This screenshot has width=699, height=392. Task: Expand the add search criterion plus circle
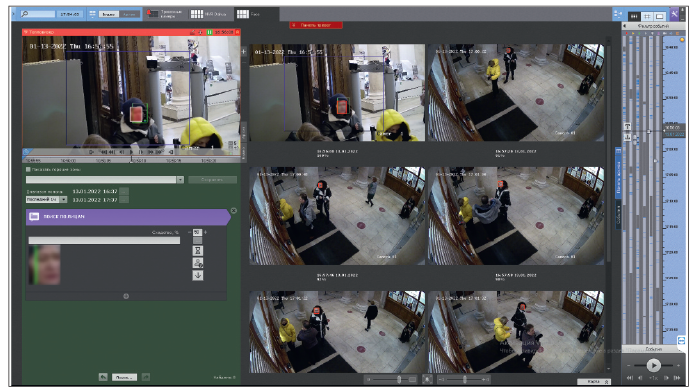pos(126,296)
